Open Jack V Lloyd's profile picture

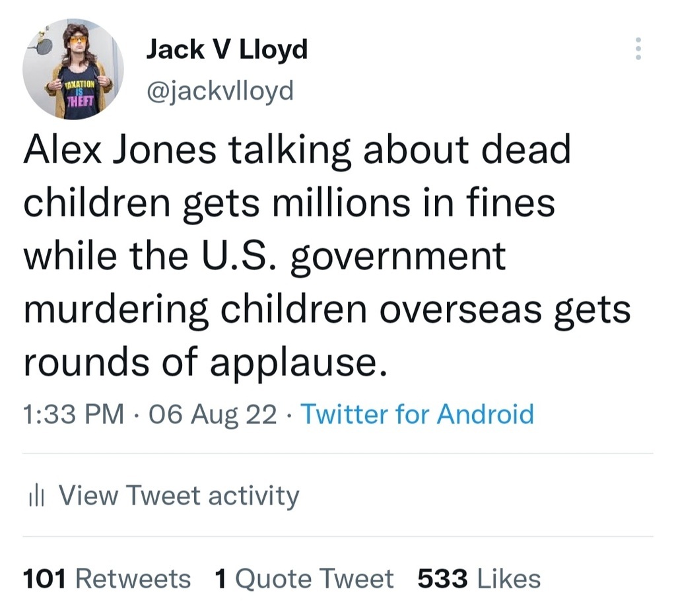73,69
